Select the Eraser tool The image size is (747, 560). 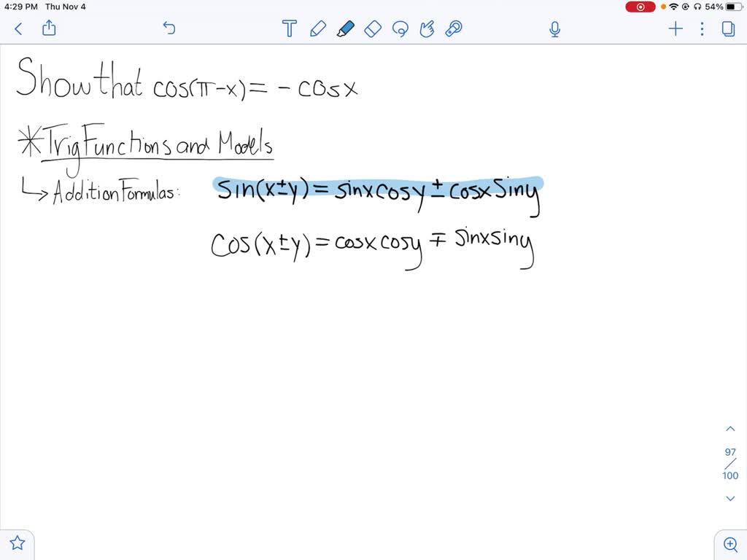[x=373, y=28]
